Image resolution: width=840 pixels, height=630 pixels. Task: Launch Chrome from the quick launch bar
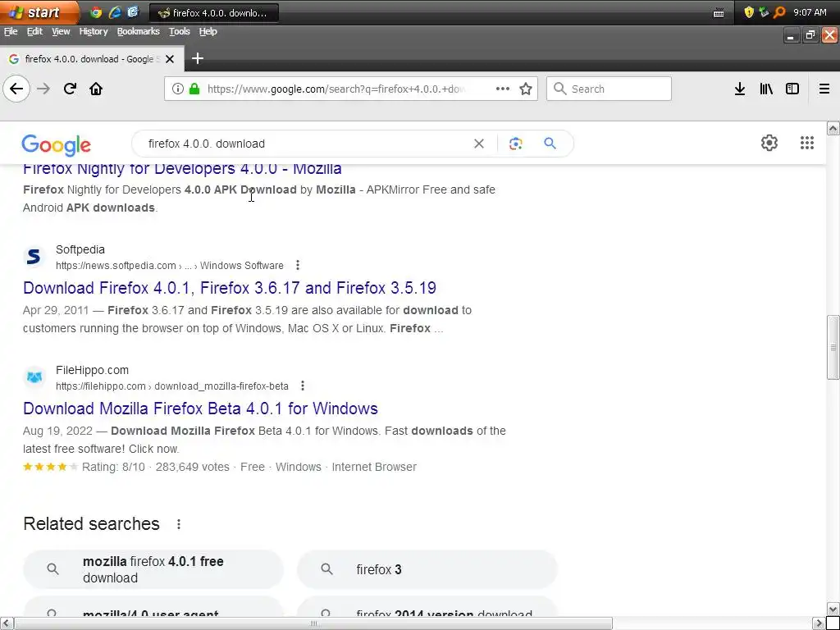coord(96,12)
